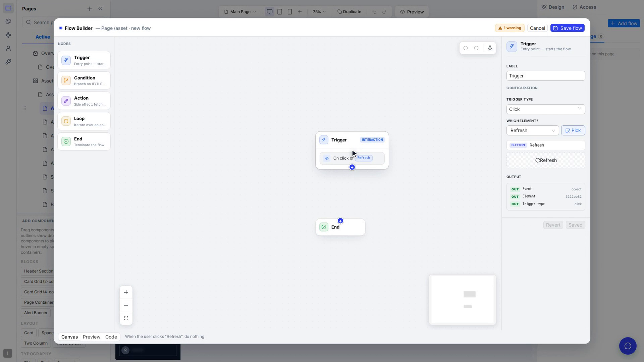
Task: Click the auto-layout icon in canvas toolbar
Action: (x=490, y=48)
